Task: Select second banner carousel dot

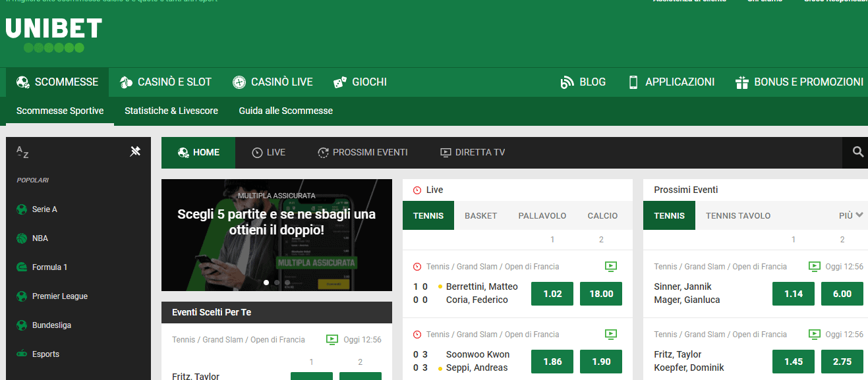Action: (277, 283)
